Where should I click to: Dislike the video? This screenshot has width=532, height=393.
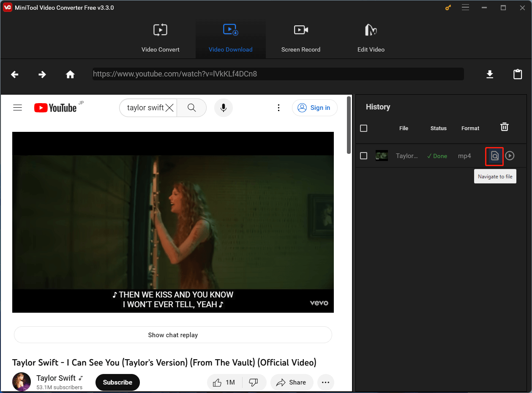click(x=254, y=382)
